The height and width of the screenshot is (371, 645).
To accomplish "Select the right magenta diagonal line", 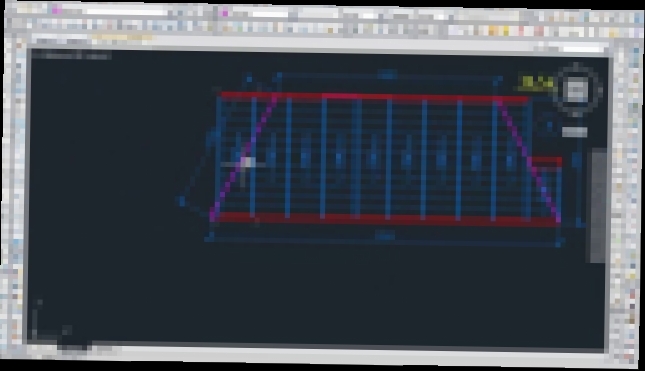I will pyautogui.click(x=529, y=160).
